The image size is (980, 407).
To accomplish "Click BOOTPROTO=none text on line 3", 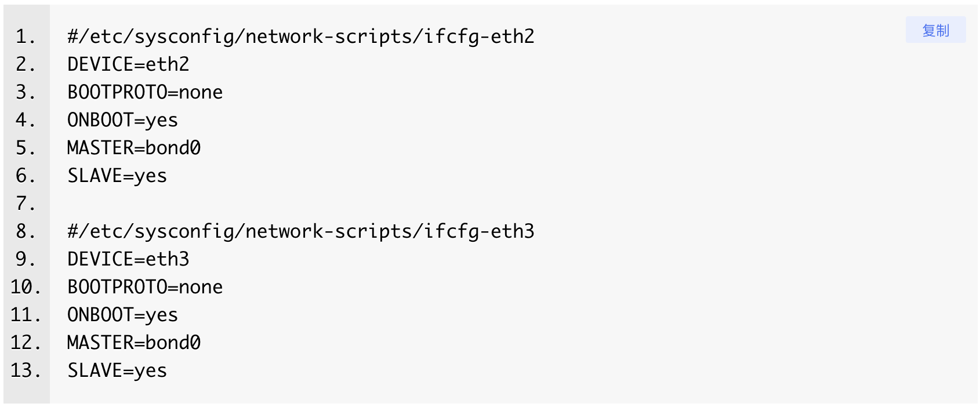I will [x=145, y=92].
